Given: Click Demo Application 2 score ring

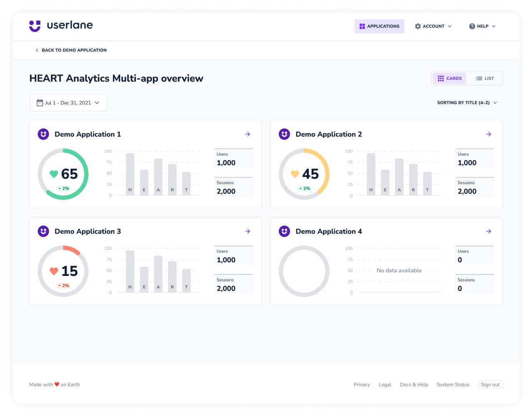Looking at the screenshot, I should 304,174.
